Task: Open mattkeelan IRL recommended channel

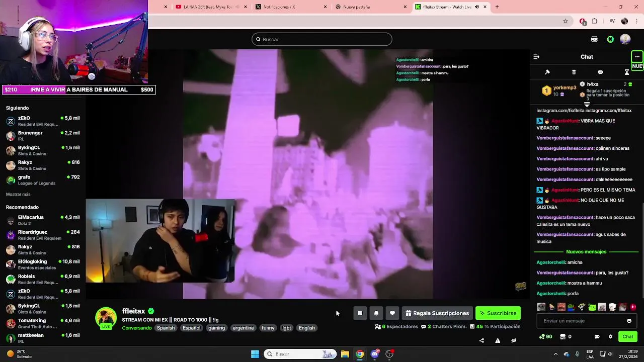Action: [x=43, y=338]
